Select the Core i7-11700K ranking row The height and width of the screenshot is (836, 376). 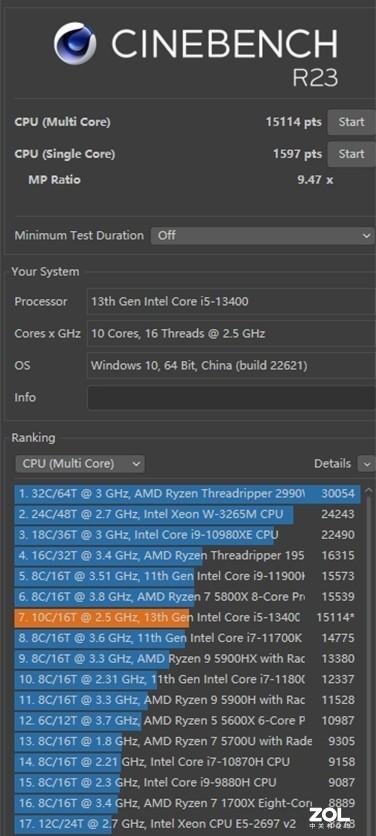187,638
